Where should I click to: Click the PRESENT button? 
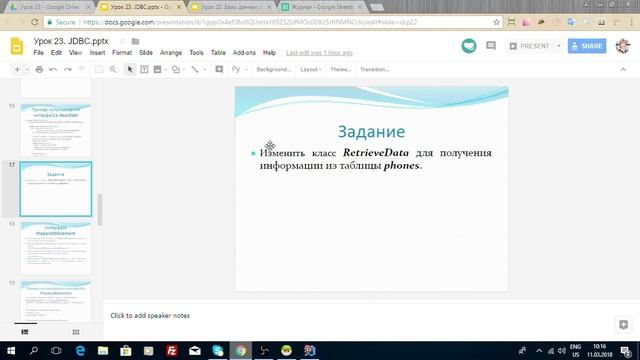pyautogui.click(x=530, y=46)
